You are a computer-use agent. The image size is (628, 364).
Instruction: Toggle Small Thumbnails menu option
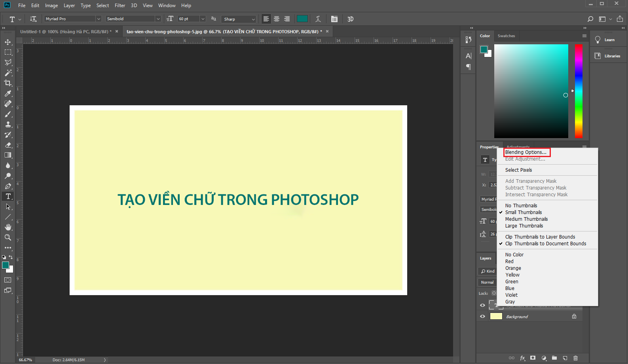tap(524, 212)
